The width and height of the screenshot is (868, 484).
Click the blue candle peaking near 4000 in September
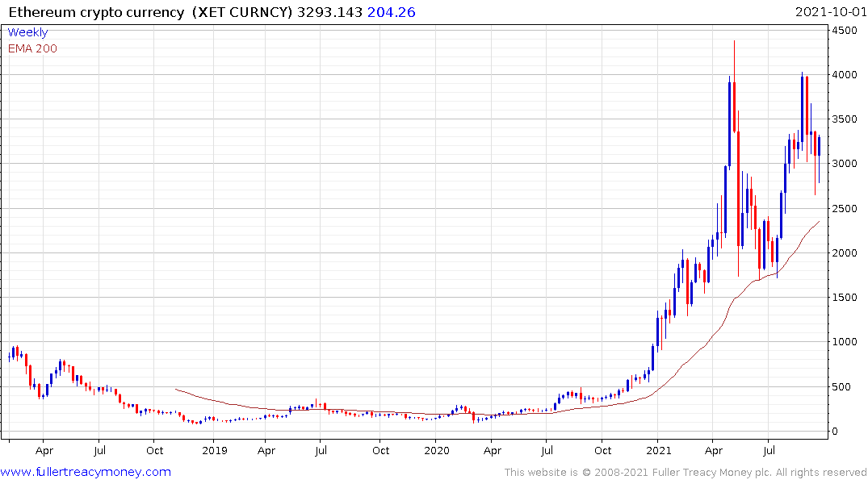(x=802, y=110)
